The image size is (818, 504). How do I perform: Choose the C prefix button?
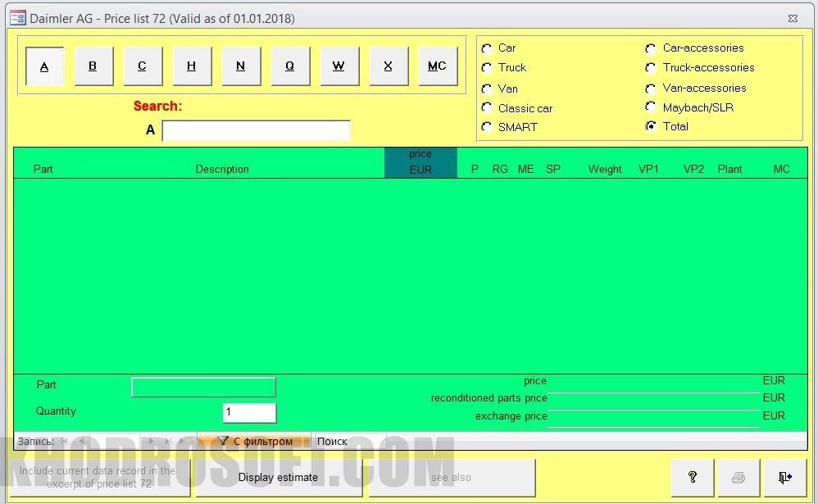pyautogui.click(x=143, y=66)
